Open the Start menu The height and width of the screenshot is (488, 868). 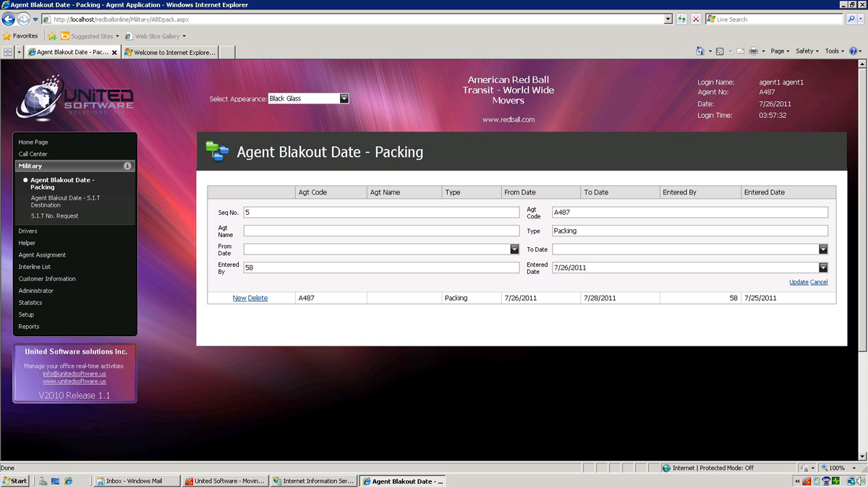click(x=14, y=481)
